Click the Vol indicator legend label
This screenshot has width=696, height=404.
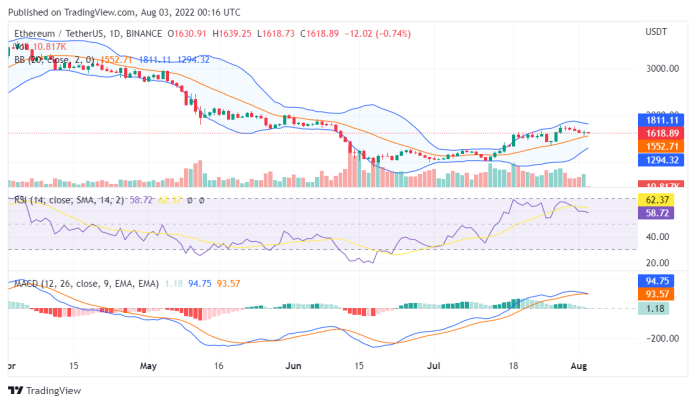pyautogui.click(x=18, y=46)
